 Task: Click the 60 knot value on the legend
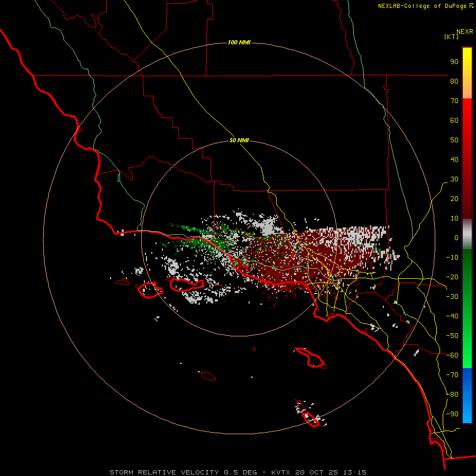[454, 120]
